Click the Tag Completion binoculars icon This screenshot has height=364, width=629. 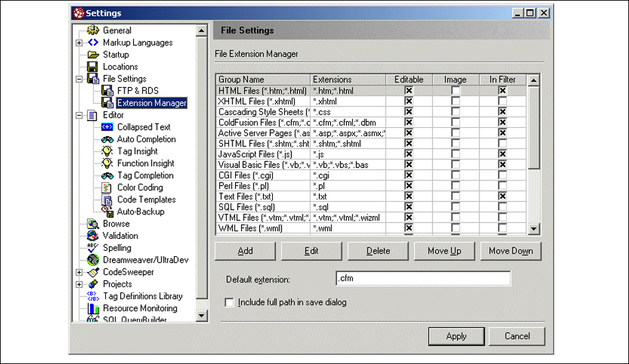click(107, 175)
